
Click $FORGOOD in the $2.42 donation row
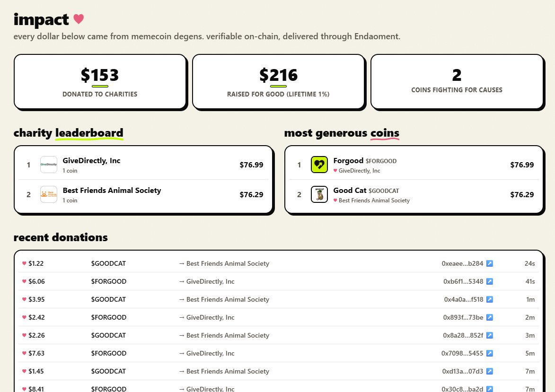(x=109, y=317)
